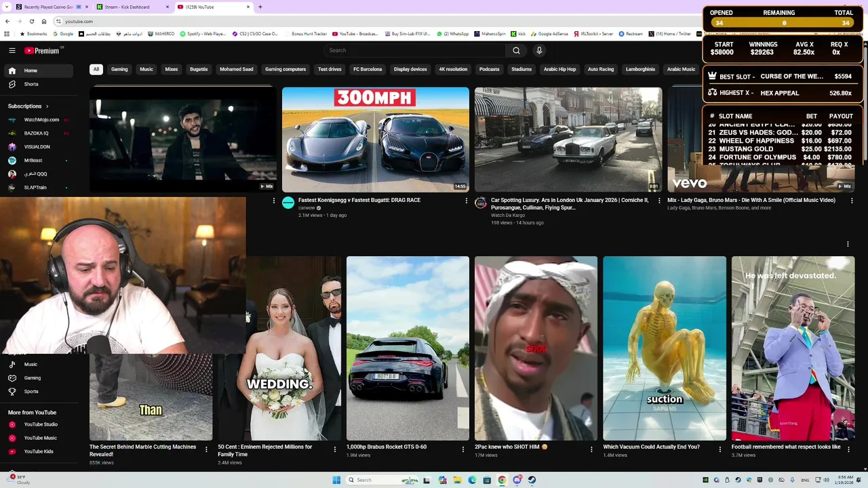The image size is (868, 488).
Task: Start voice search with microphone icon
Action: pos(539,50)
